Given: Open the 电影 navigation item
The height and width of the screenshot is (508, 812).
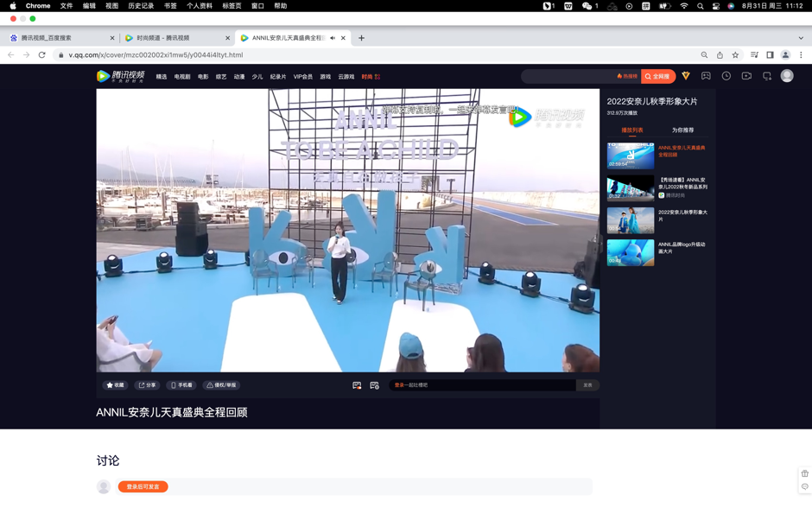Looking at the screenshot, I should tap(203, 77).
